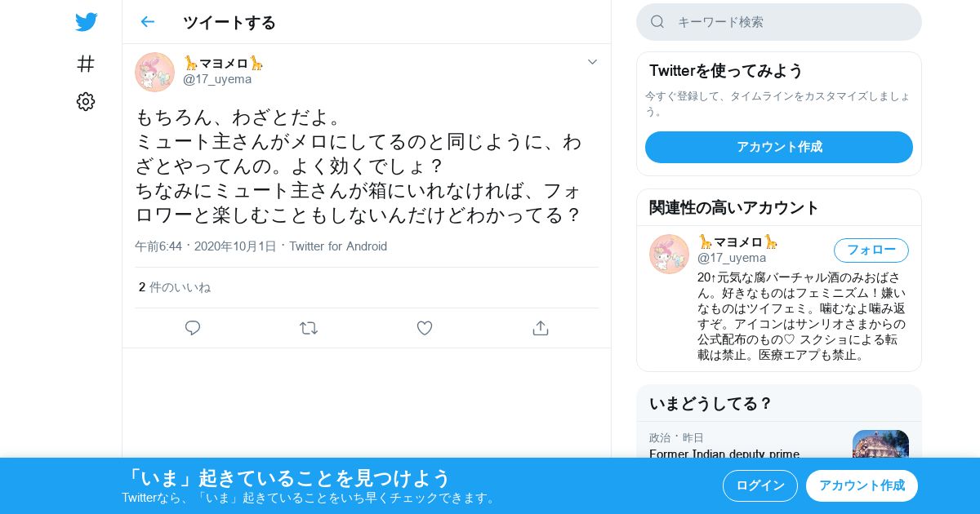Follow @17_uyema with the フォロー button
980x514 pixels.
coord(871,250)
